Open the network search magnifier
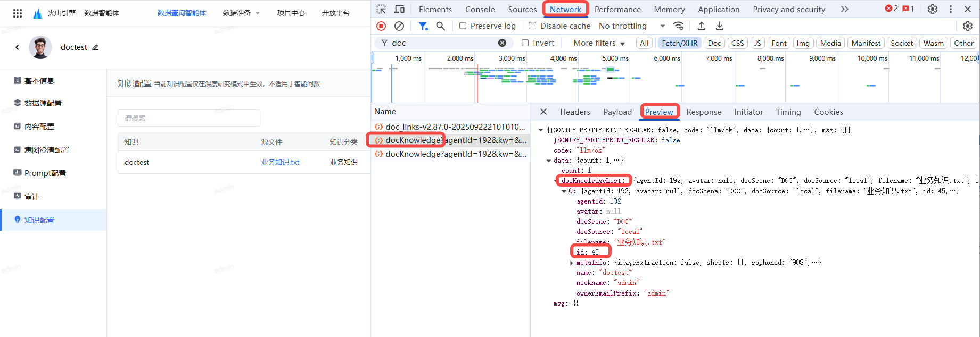 (x=440, y=26)
